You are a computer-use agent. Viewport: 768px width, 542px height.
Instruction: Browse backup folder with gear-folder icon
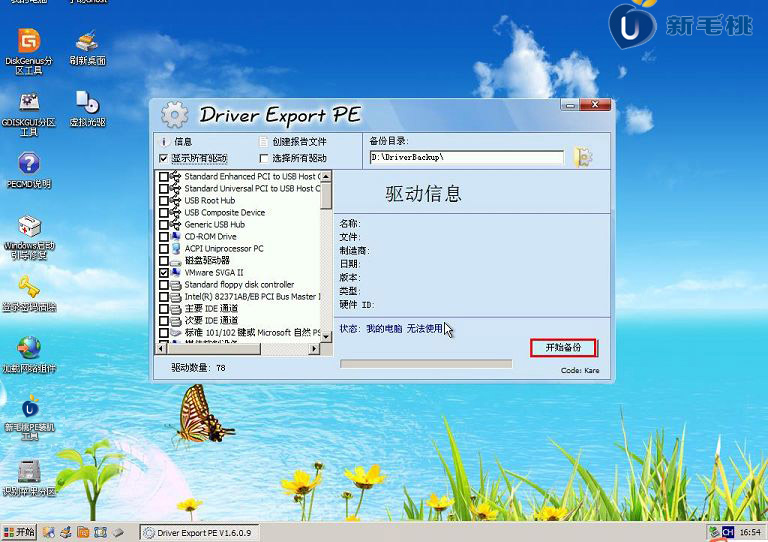pos(582,157)
